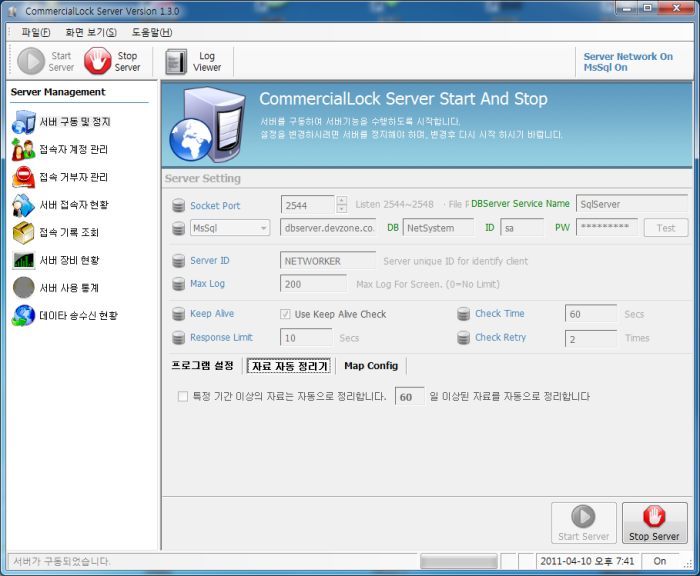Click the MsSql On status text

click(x=605, y=67)
